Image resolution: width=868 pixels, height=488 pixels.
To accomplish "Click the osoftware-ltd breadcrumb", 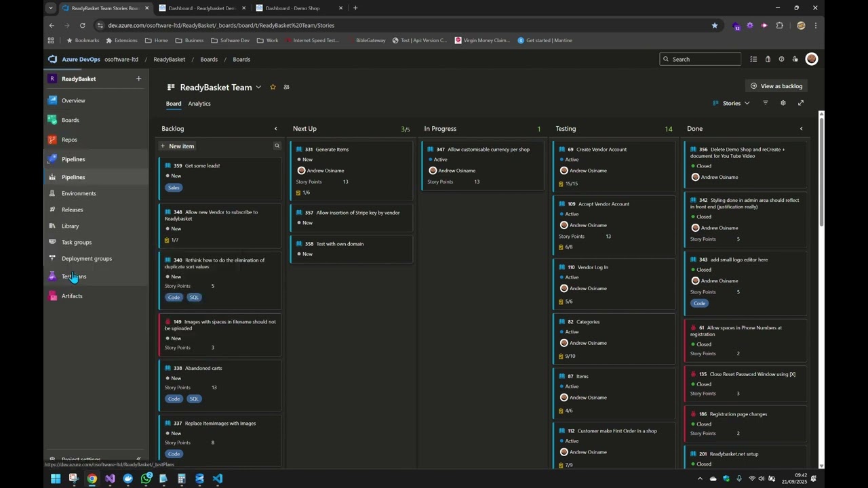I will (x=121, y=59).
